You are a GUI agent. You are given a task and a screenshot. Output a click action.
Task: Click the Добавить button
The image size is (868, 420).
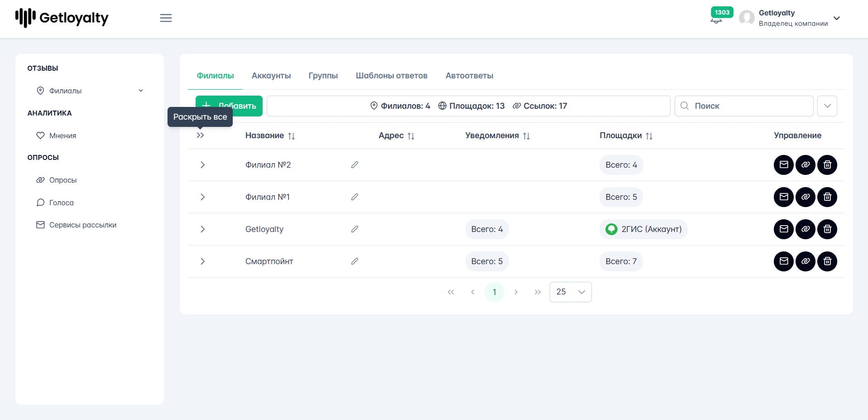[x=229, y=106]
